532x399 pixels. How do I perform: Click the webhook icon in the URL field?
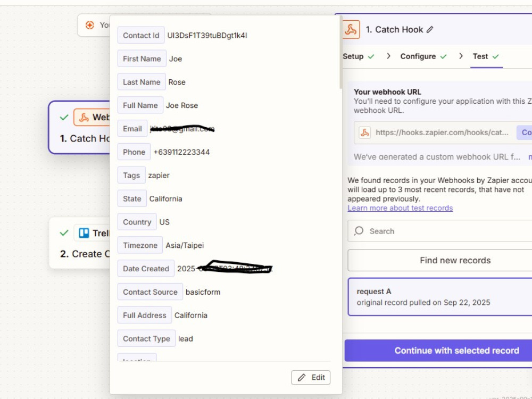pyautogui.click(x=365, y=132)
